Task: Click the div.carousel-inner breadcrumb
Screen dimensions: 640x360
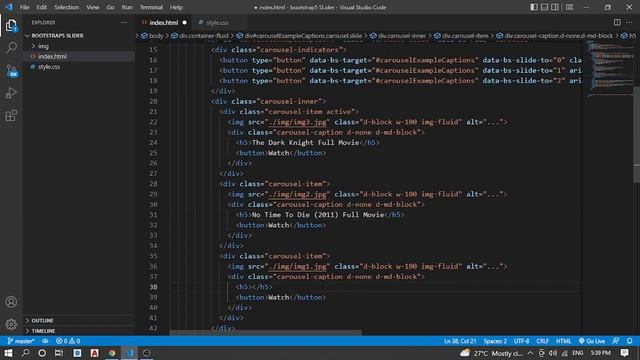Action: (402, 36)
